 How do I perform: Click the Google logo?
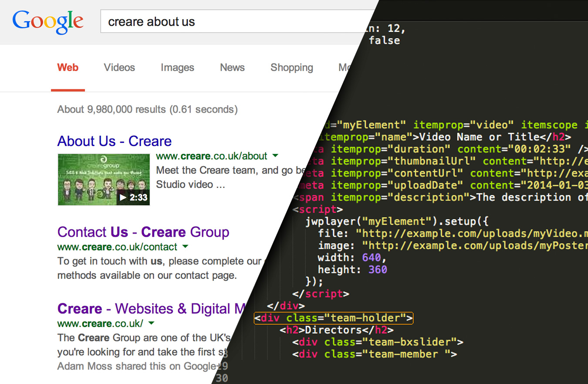click(x=48, y=22)
